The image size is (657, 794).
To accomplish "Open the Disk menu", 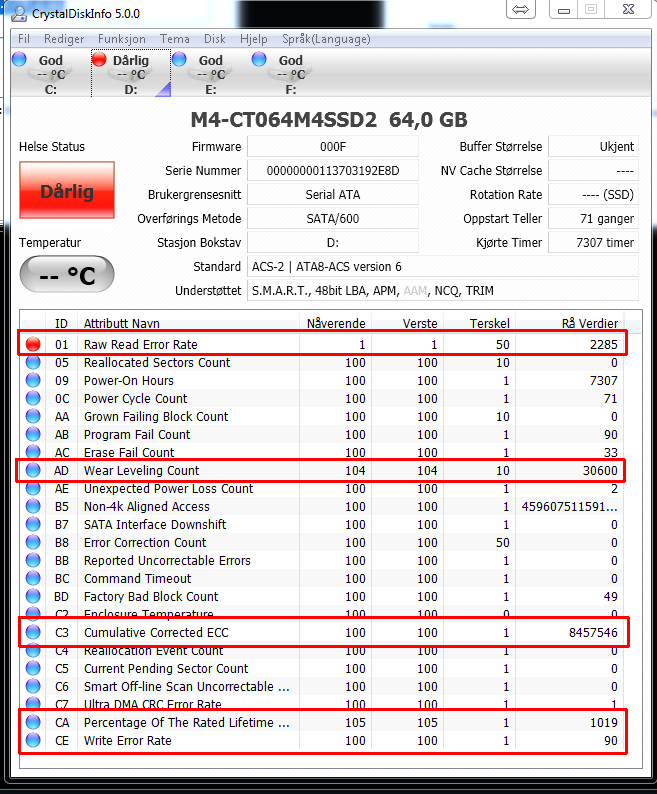I will pyautogui.click(x=214, y=39).
